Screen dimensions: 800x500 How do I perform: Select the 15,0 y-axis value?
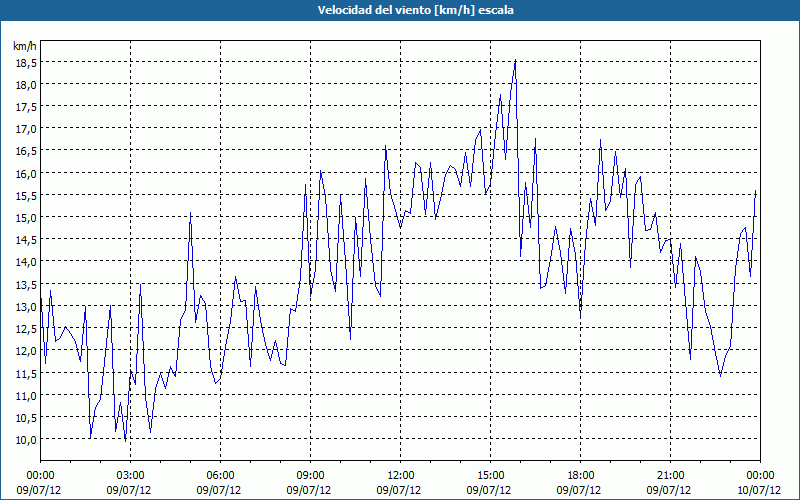coord(26,218)
